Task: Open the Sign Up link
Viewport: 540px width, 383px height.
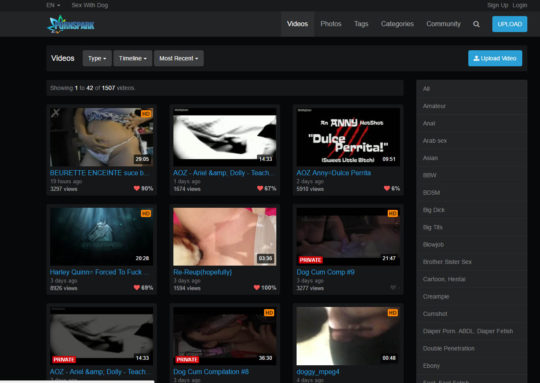Action: 498,5
